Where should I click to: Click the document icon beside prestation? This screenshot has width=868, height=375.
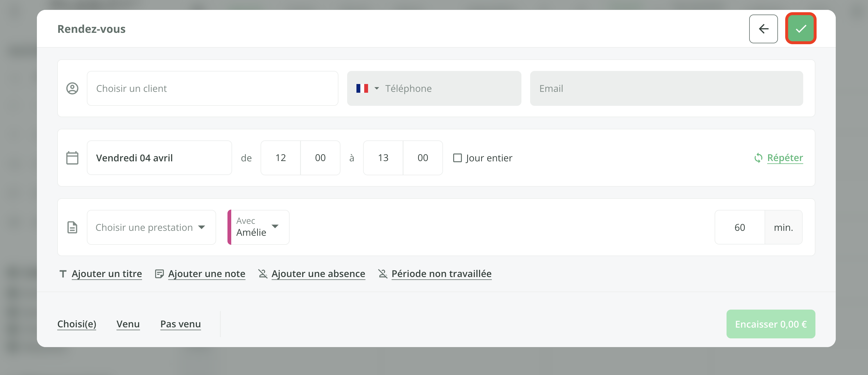(72, 227)
